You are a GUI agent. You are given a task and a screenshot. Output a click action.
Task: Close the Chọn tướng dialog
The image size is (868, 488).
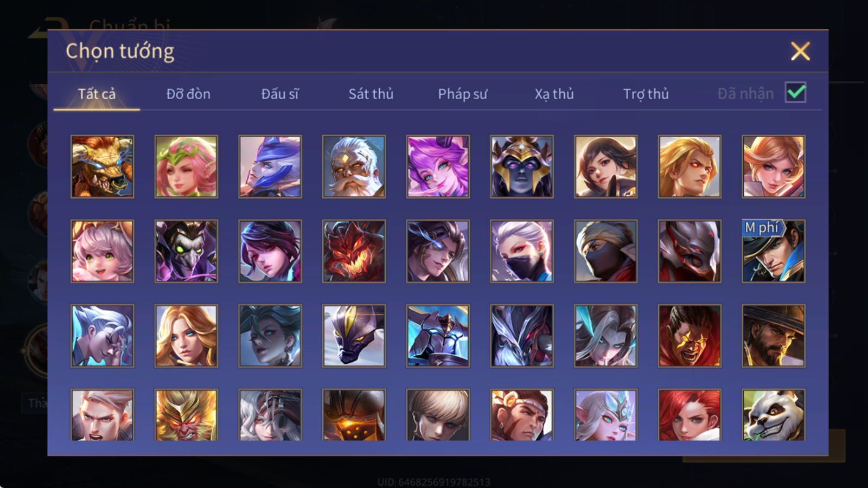[800, 52]
